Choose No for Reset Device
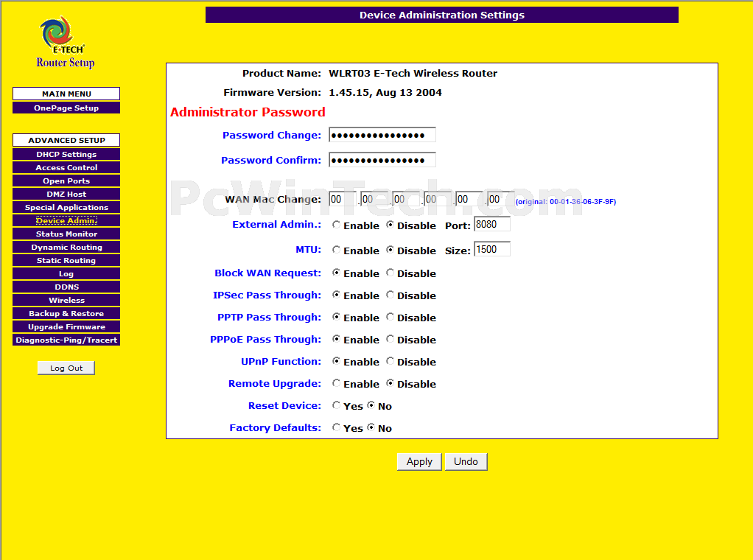 coord(371,405)
